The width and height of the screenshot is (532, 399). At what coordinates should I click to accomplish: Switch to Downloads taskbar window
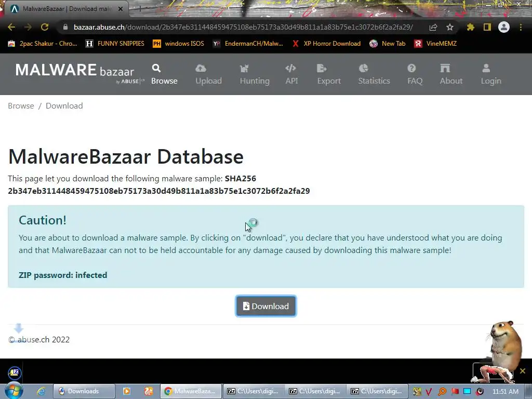point(84,391)
